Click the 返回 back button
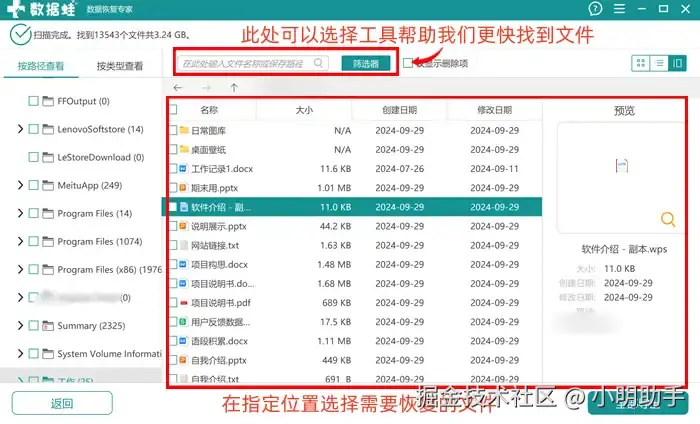Image resolution: width=700 pixels, height=424 pixels. pos(62,403)
